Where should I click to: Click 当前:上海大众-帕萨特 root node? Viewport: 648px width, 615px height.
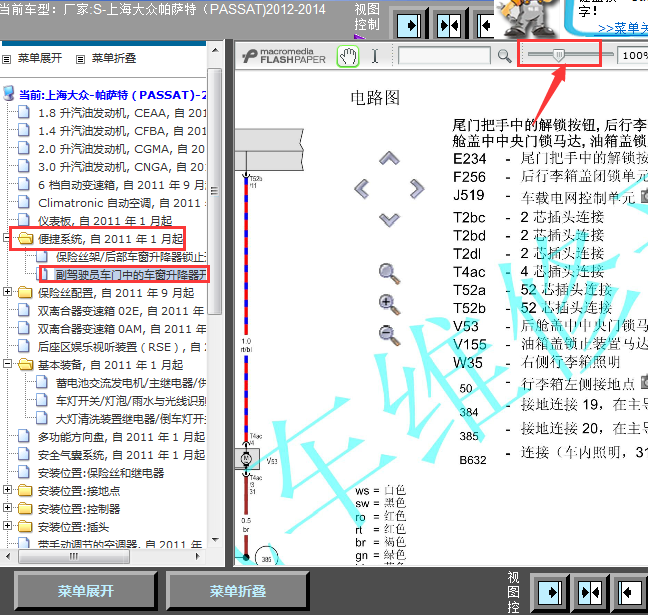[112, 95]
